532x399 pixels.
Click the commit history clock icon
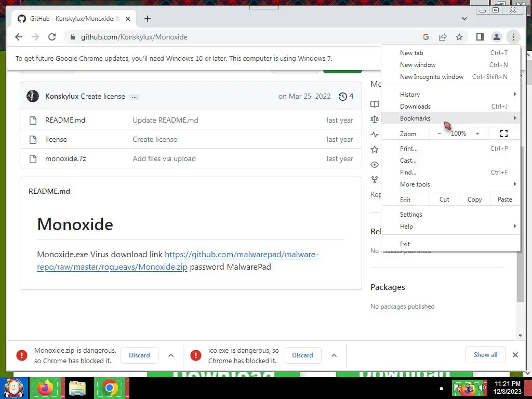[x=343, y=96]
